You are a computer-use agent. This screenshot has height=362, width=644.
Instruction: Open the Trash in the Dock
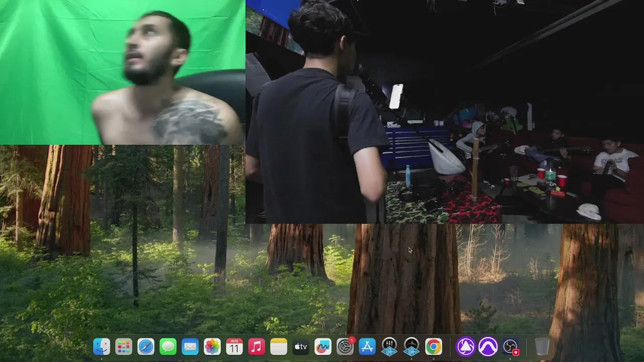[542, 346]
